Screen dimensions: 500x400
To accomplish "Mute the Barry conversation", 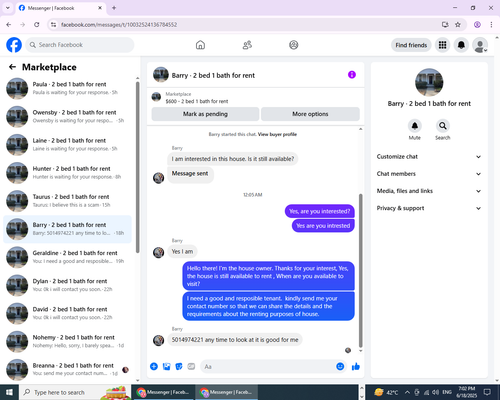I will click(x=415, y=126).
